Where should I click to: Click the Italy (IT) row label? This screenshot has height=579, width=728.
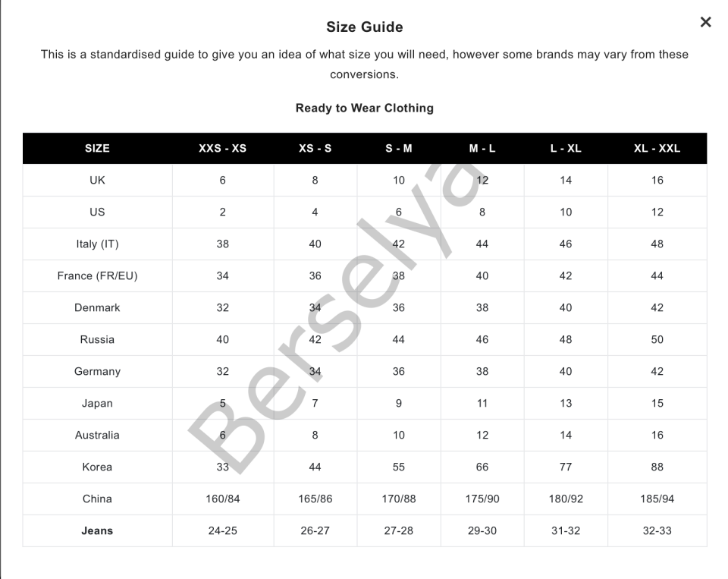97,244
